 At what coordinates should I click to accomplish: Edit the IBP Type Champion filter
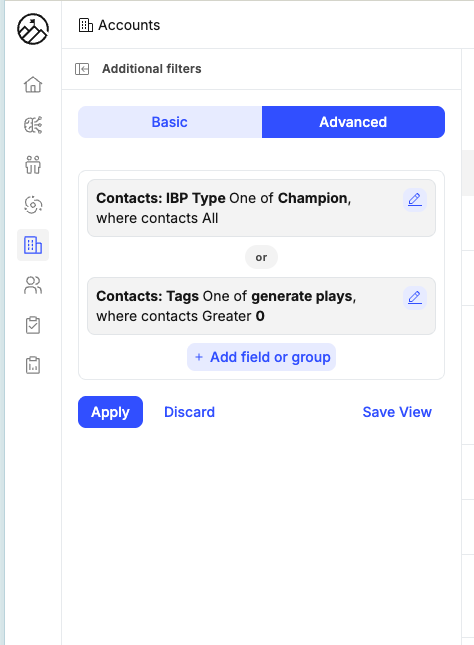tap(415, 200)
